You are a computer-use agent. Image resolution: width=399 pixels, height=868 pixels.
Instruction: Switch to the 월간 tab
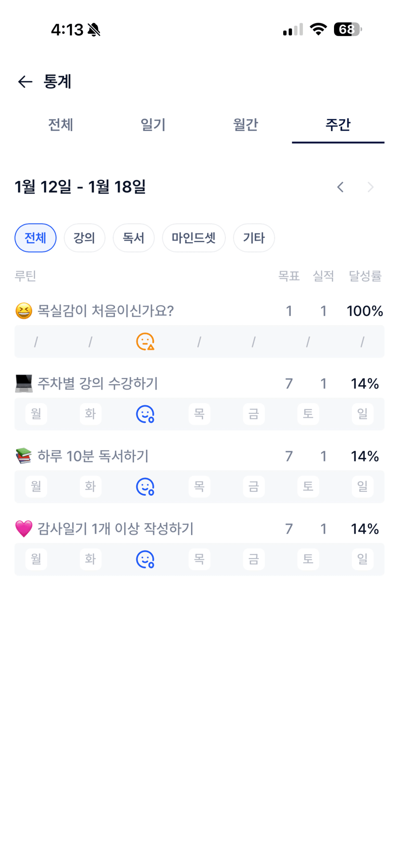click(x=245, y=125)
